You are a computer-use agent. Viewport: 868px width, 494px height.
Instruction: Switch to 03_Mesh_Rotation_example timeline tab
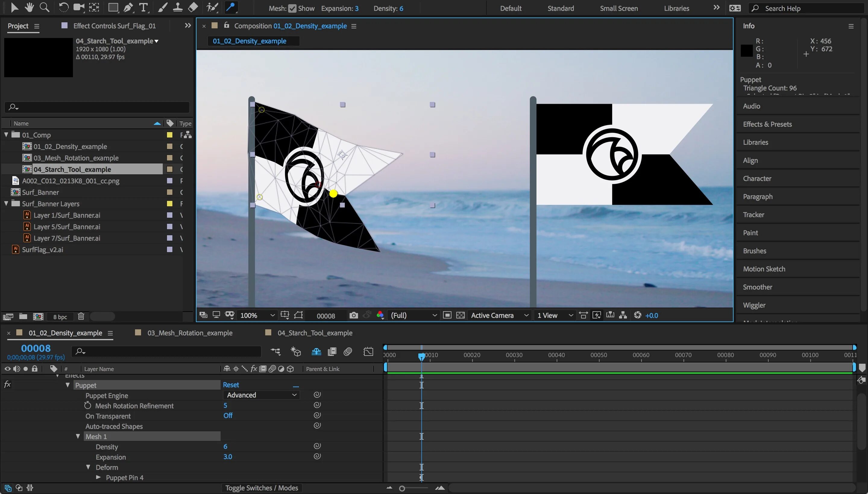190,333
